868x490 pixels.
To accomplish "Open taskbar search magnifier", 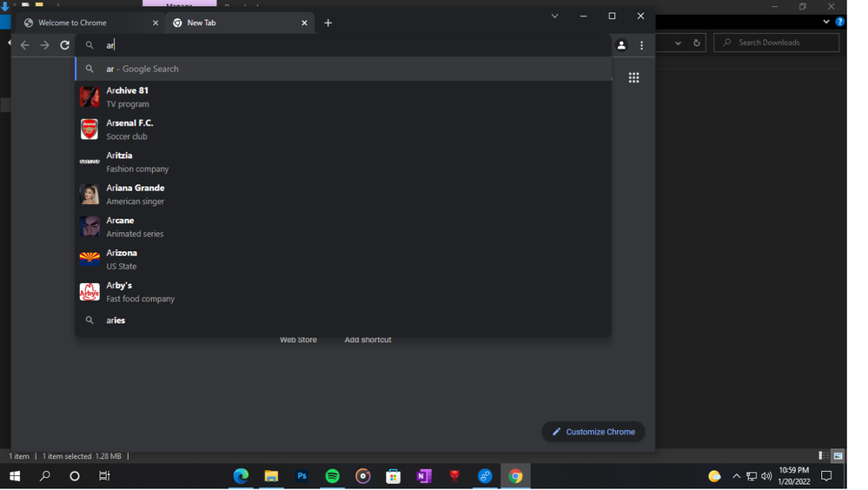I will pyautogui.click(x=45, y=476).
